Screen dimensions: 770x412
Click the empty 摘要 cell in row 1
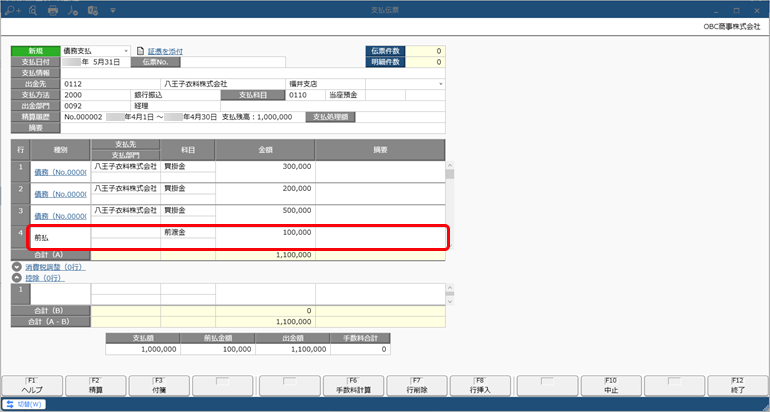[380, 171]
